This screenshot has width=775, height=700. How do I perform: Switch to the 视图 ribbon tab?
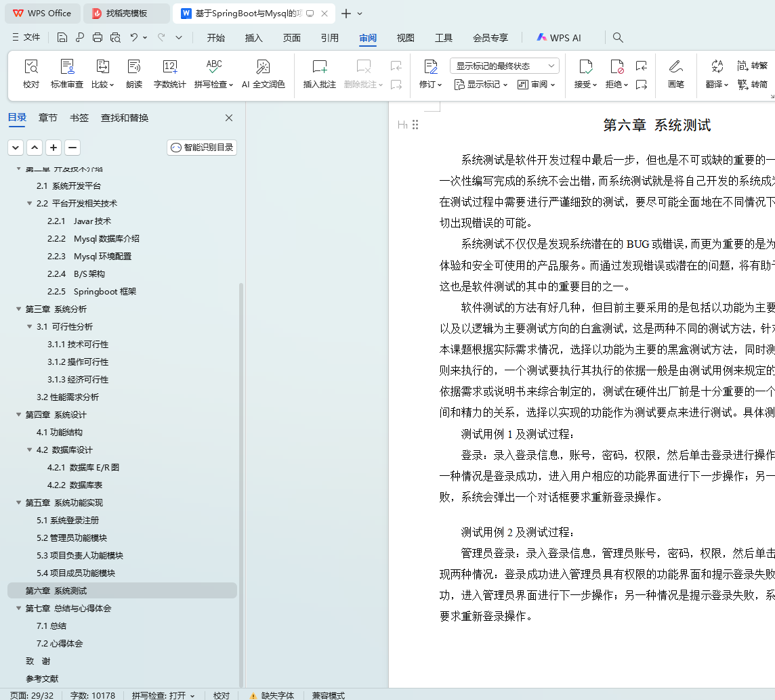[405, 37]
